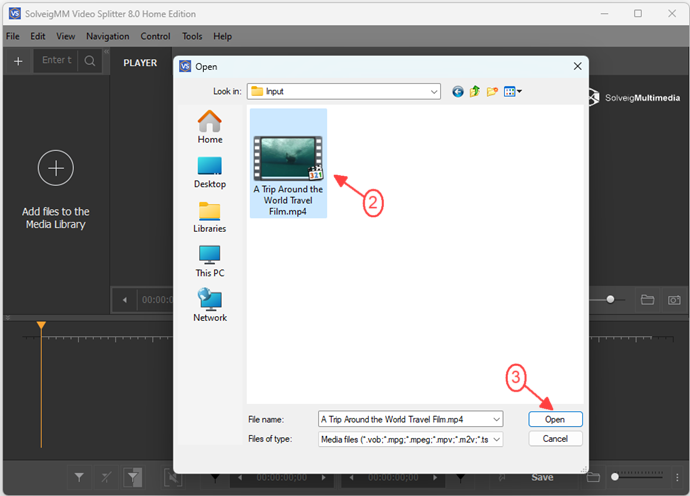The height and width of the screenshot is (496, 690).
Task: Click the Save button in the bottom toolbar
Action: pyautogui.click(x=542, y=477)
